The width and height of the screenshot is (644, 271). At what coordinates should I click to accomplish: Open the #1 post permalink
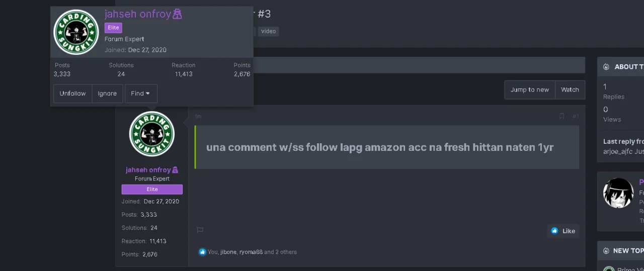click(x=576, y=116)
